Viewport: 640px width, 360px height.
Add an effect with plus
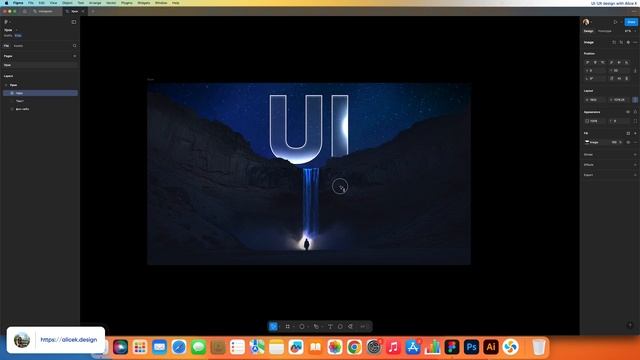tap(635, 165)
